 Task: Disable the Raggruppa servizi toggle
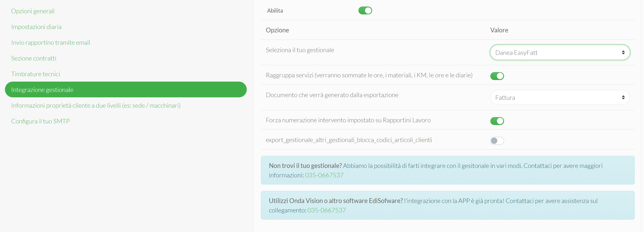click(497, 76)
